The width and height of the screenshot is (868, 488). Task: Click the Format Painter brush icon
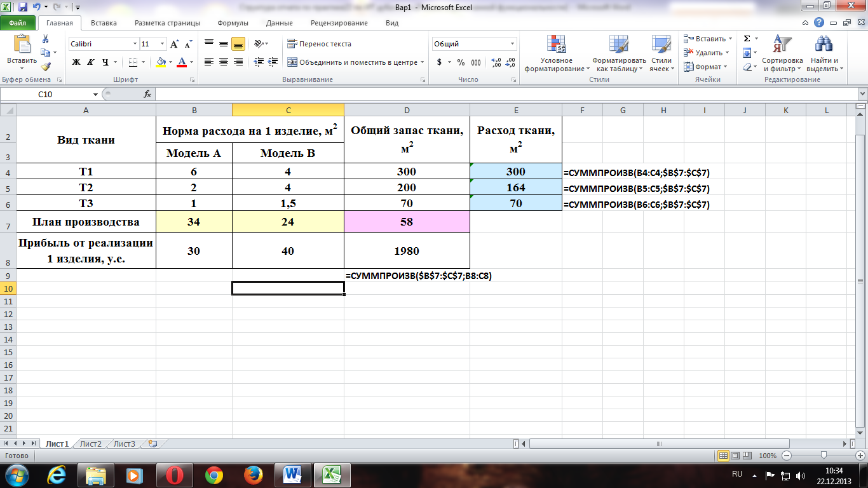pyautogui.click(x=46, y=66)
